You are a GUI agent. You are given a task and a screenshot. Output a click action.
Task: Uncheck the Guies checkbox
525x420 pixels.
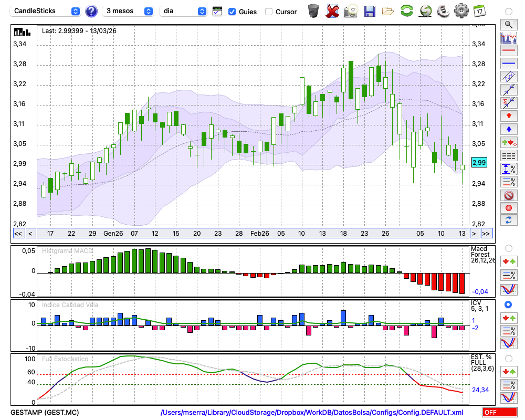point(232,12)
